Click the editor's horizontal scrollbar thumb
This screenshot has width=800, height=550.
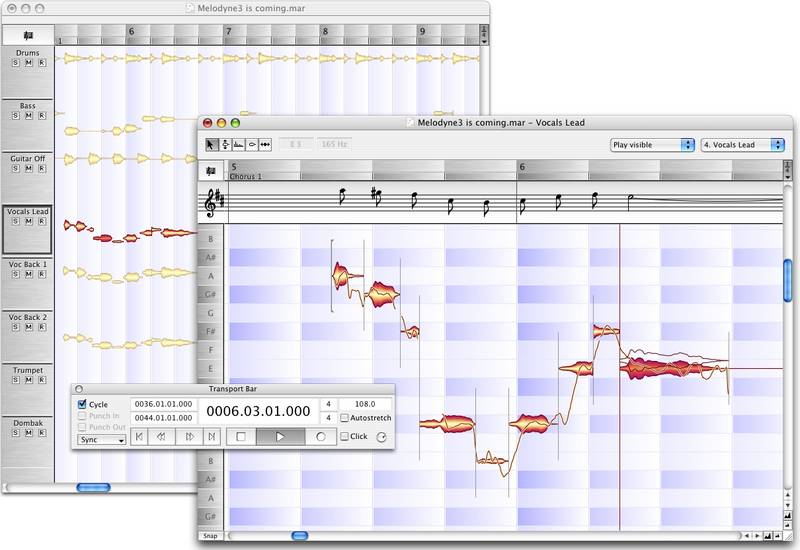click(300, 536)
